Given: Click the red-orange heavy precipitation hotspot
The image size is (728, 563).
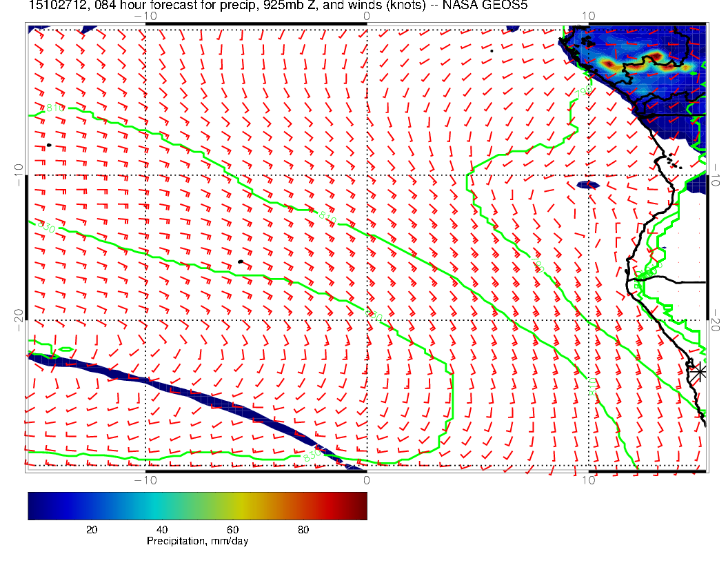Looking at the screenshot, I should [651, 59].
